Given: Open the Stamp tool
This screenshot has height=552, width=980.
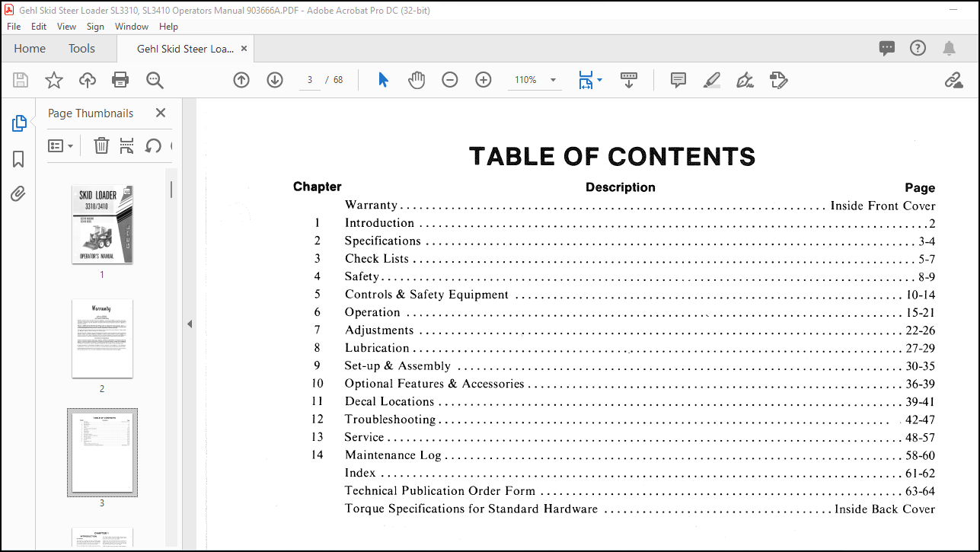Looking at the screenshot, I should tap(778, 80).
